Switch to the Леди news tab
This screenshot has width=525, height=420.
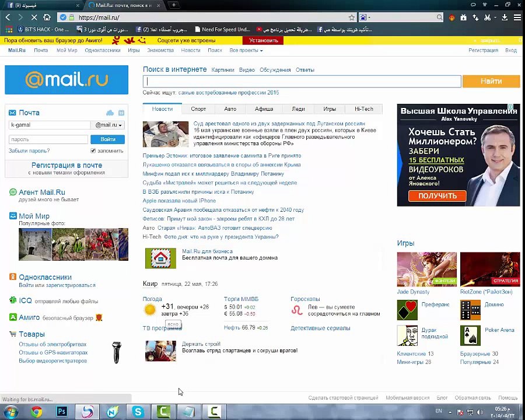298,109
